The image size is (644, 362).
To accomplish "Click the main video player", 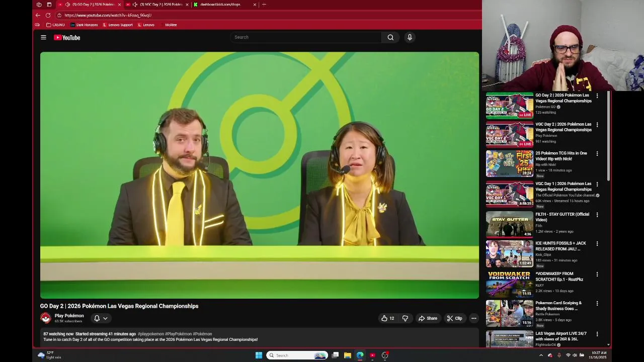I will pos(260,175).
